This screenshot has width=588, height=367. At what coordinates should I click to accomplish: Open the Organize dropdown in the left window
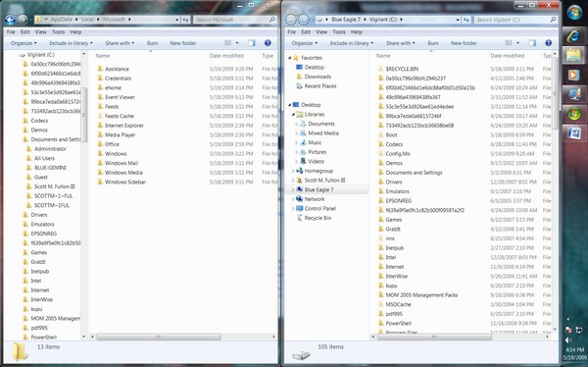click(24, 43)
